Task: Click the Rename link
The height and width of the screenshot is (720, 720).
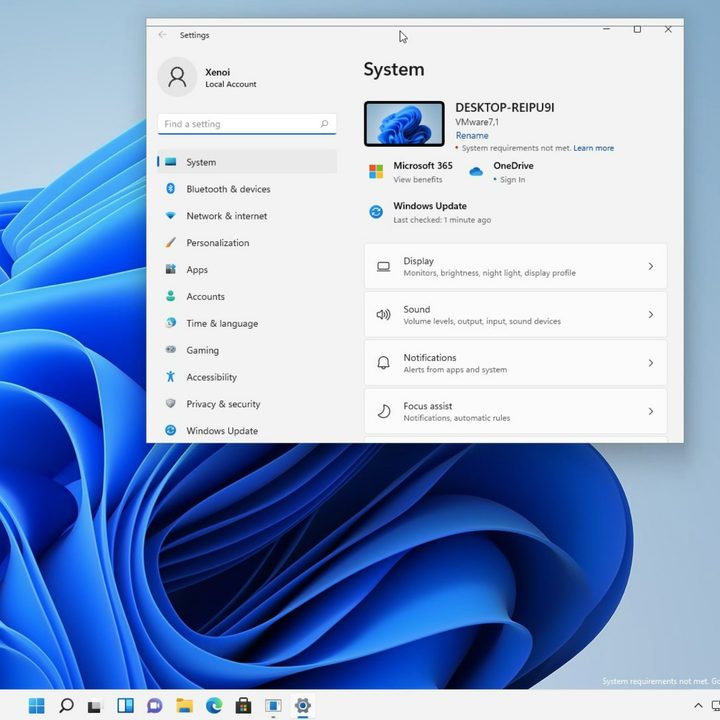Action: 472,135
